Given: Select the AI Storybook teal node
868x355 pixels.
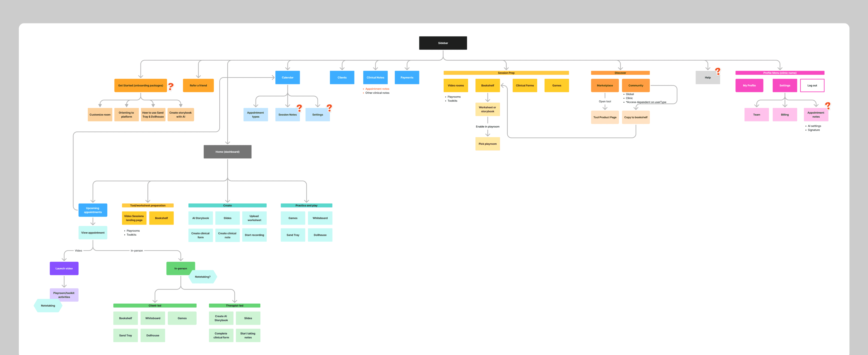Looking at the screenshot, I should tap(200, 218).
